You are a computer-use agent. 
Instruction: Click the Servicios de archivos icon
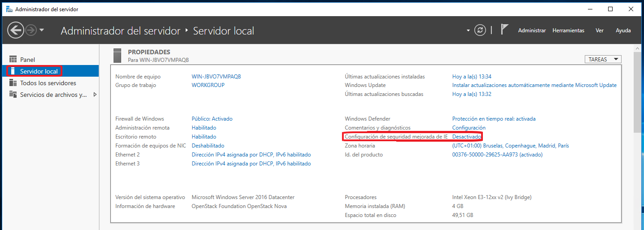[x=13, y=95]
